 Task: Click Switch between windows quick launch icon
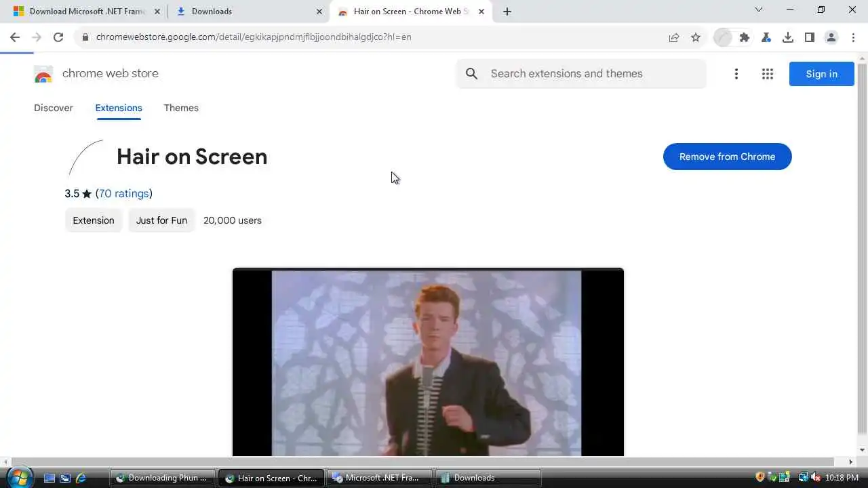coord(65,478)
